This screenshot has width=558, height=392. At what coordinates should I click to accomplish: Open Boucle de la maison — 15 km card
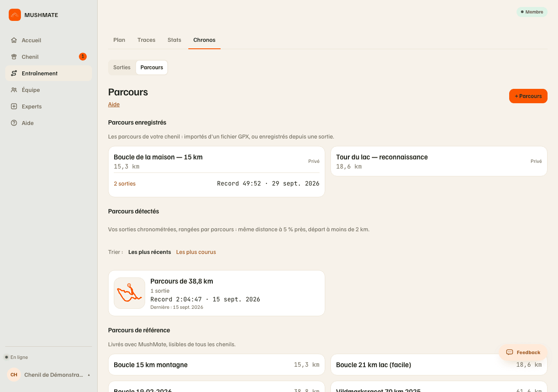217,172
